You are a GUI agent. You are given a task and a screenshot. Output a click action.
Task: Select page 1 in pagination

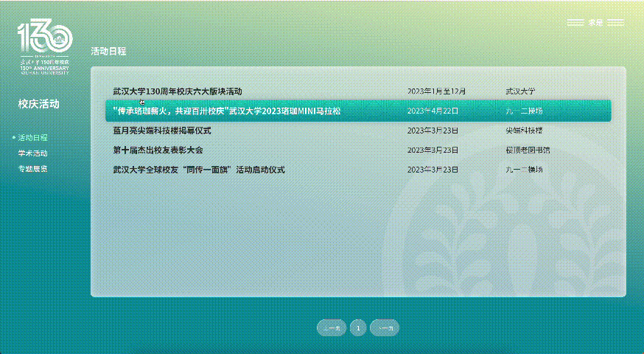pyautogui.click(x=358, y=328)
